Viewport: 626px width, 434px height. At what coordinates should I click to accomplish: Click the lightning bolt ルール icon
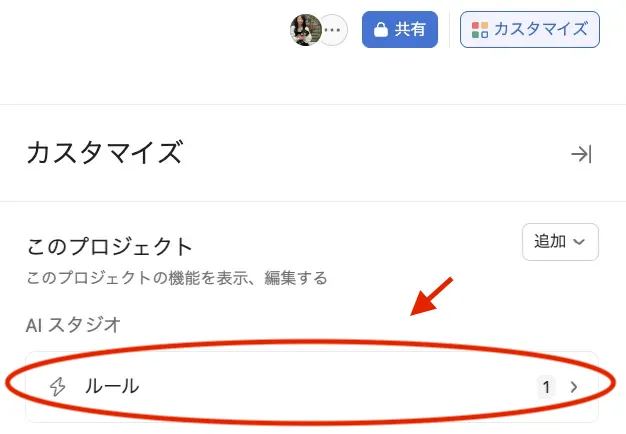(58, 386)
